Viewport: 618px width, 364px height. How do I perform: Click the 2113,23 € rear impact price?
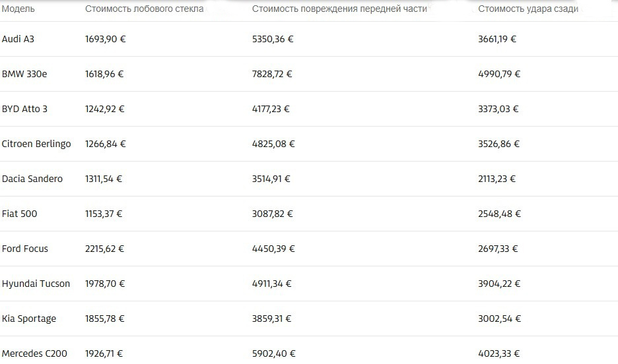pyautogui.click(x=497, y=179)
